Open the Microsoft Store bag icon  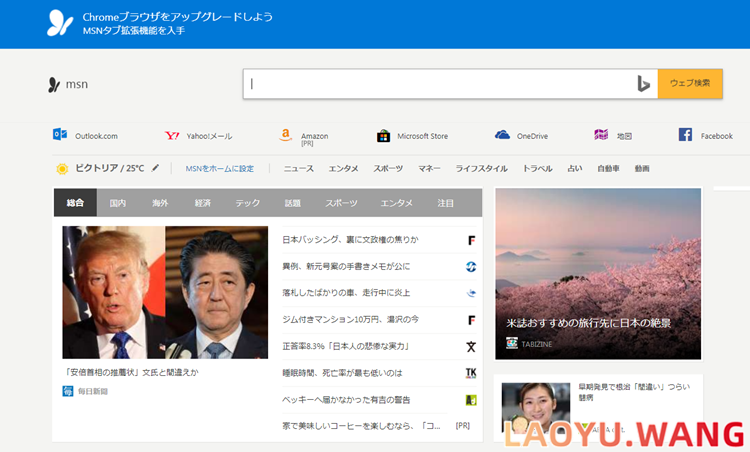point(383,136)
